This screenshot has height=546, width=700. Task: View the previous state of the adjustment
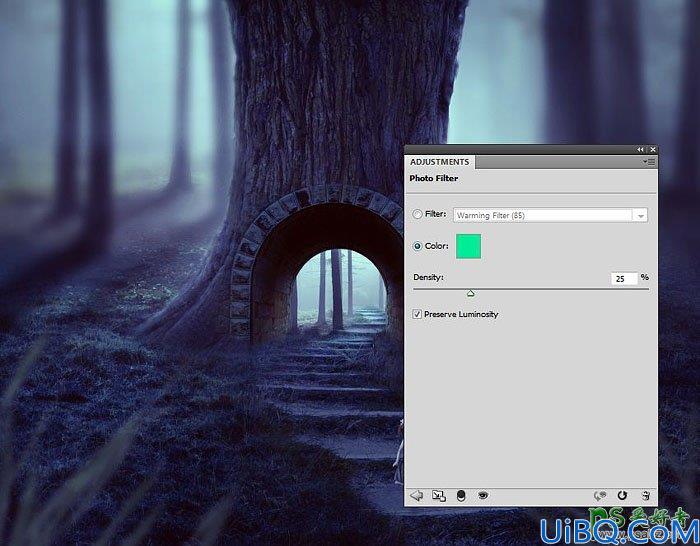[x=600, y=496]
